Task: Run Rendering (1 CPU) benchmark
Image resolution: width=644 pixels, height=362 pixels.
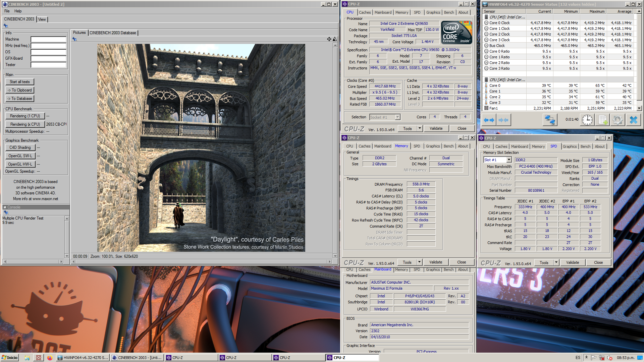Action: tap(25, 116)
